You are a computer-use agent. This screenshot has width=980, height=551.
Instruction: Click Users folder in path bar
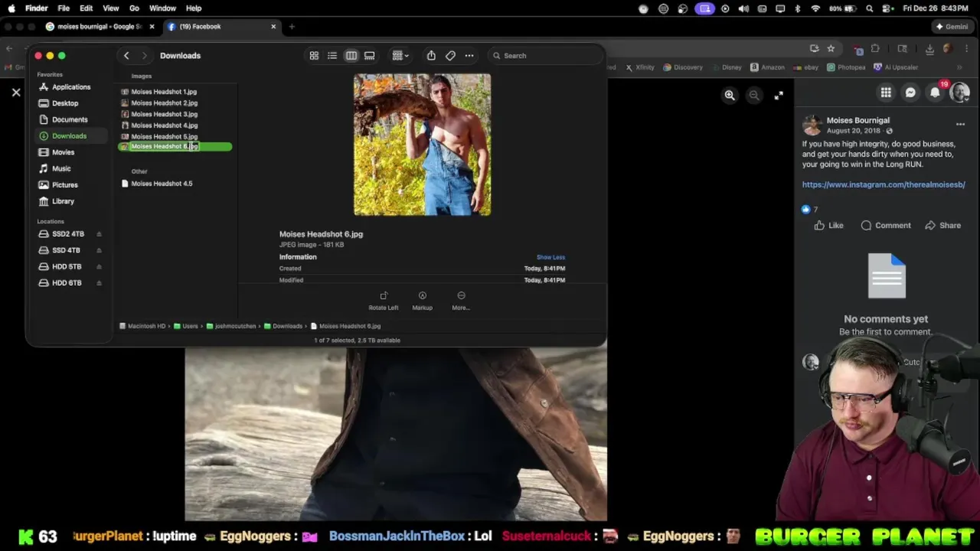(186, 326)
